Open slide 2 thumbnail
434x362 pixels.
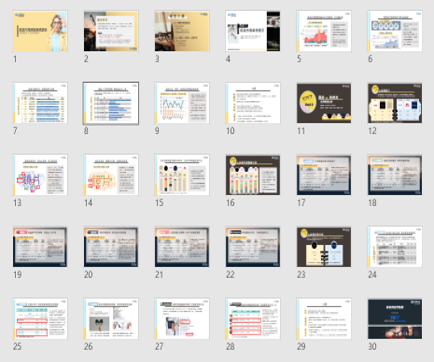[111, 31]
